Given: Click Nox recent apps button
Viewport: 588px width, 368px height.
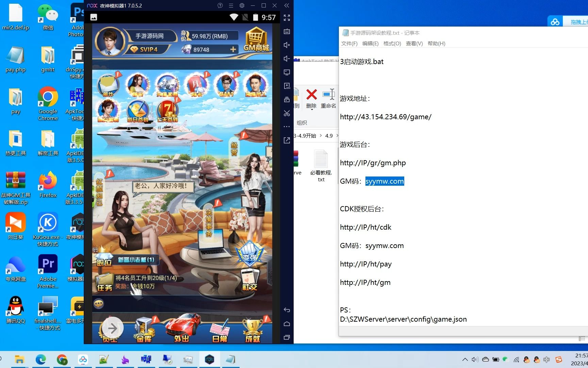Looking at the screenshot, I should [x=287, y=337].
